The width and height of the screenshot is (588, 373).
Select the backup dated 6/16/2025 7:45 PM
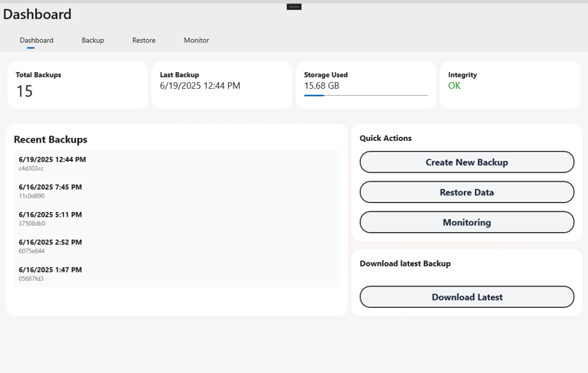[177, 191]
